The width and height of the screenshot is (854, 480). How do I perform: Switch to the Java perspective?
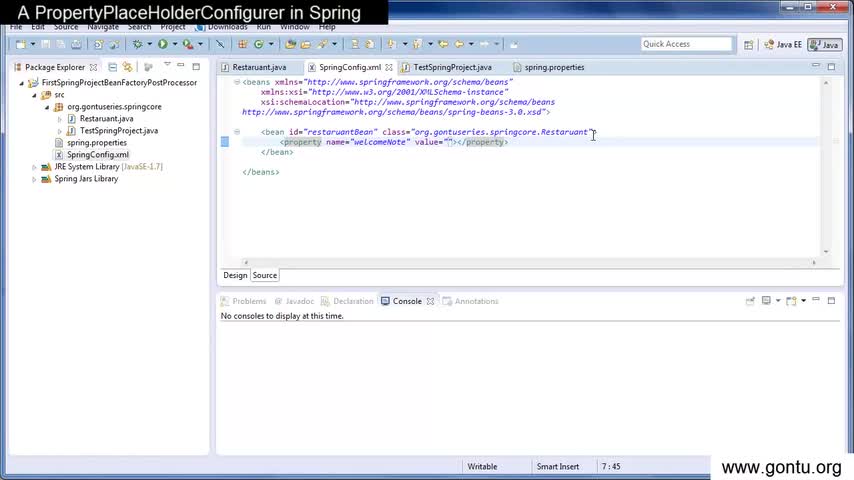(825, 45)
